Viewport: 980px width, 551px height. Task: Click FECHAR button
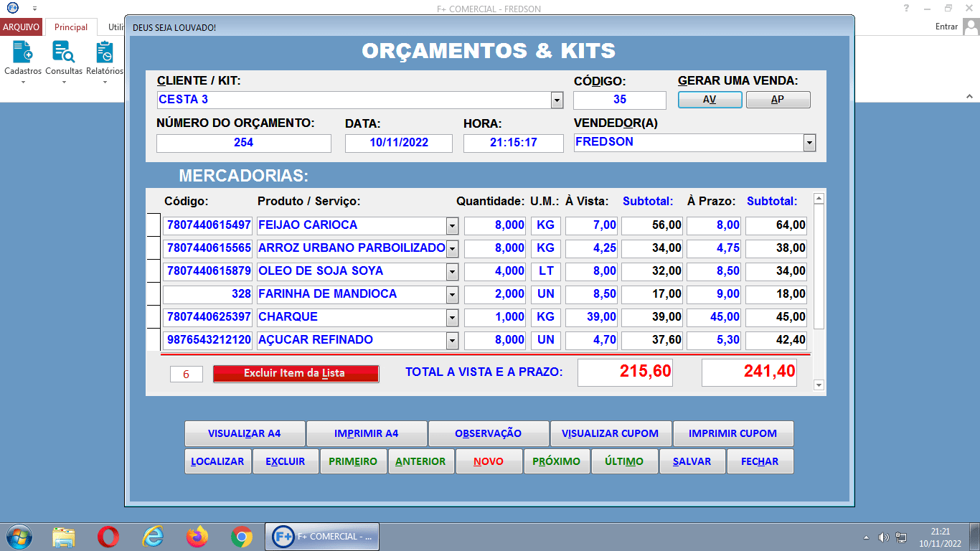760,462
